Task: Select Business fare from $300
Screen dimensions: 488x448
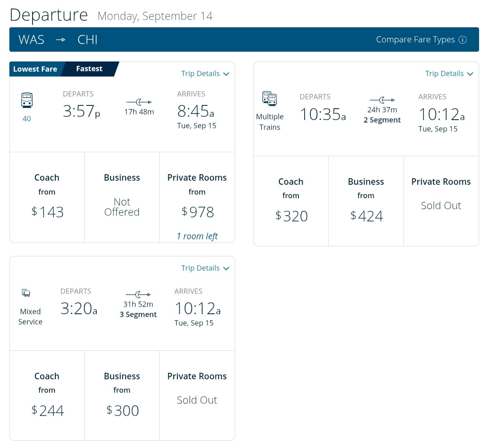Action: 122,396
